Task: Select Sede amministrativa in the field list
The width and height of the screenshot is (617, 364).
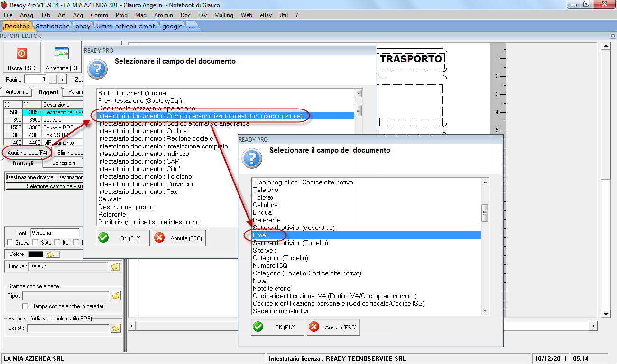Action: pyautogui.click(x=367, y=311)
